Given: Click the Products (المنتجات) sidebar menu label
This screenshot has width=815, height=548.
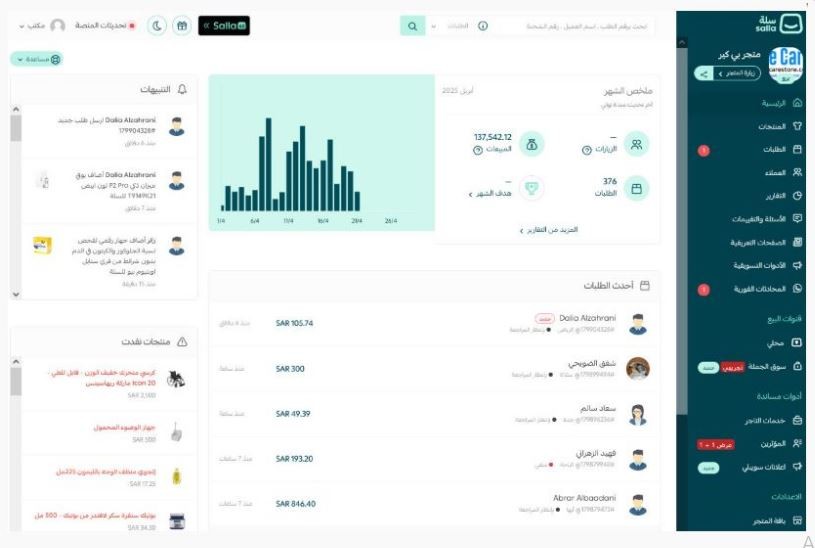Looking at the screenshot, I should pos(772,126).
